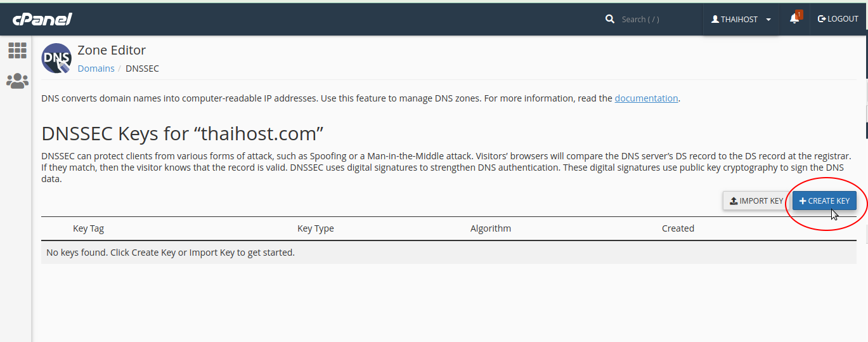The height and width of the screenshot is (342, 868).
Task: Click the DNS Zone Editor icon
Action: (x=56, y=58)
